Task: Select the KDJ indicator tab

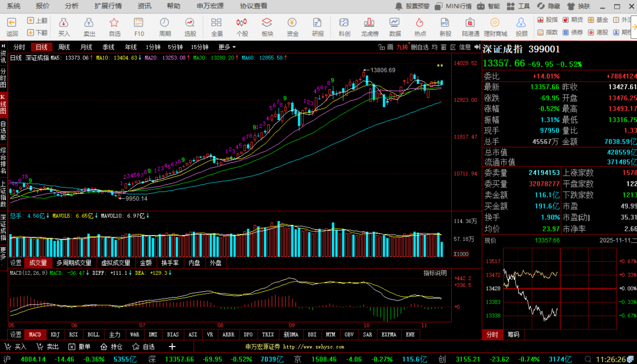Action: [55, 335]
